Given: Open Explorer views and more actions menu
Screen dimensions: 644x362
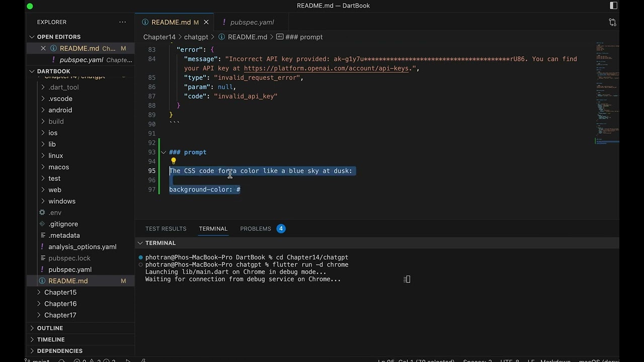Looking at the screenshot, I should pos(122,22).
